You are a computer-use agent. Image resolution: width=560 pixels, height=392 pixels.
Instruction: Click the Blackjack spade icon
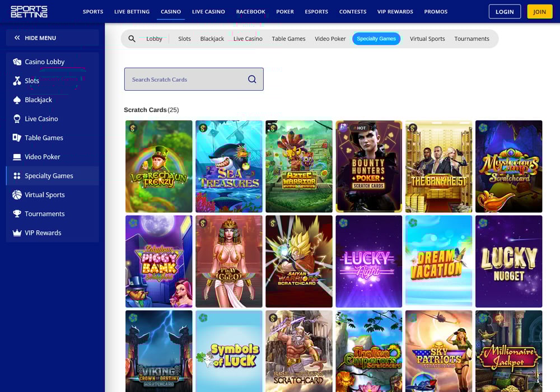(x=17, y=100)
